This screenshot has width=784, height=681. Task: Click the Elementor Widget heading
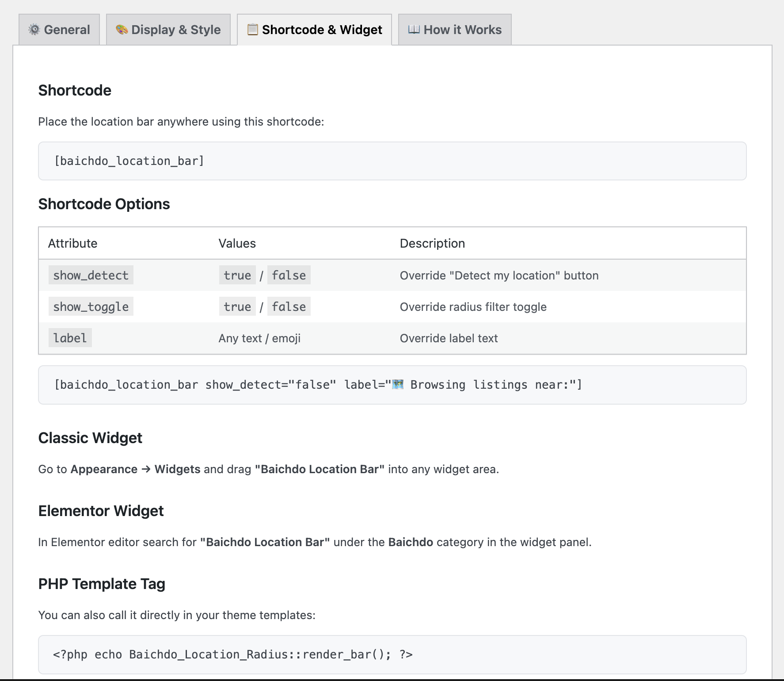[x=101, y=511]
